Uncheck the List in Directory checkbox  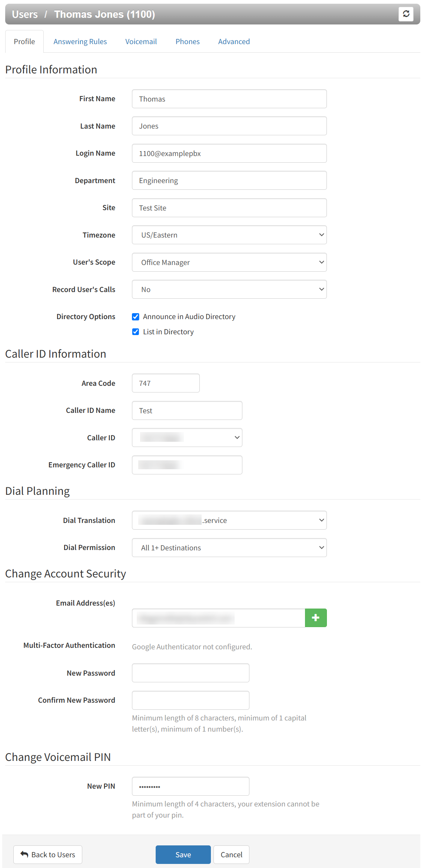136,332
